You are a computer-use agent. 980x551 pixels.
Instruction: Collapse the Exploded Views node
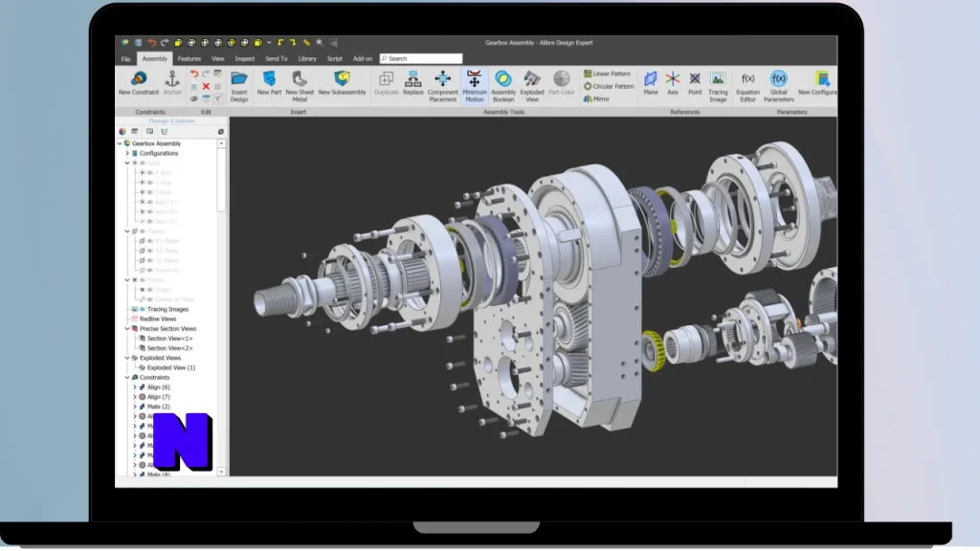tap(127, 358)
